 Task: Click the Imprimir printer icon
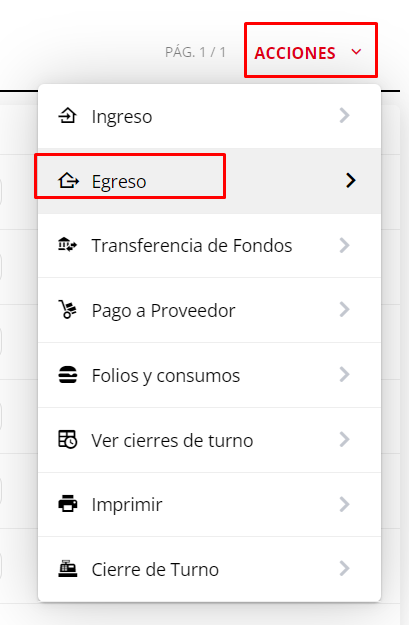68,504
